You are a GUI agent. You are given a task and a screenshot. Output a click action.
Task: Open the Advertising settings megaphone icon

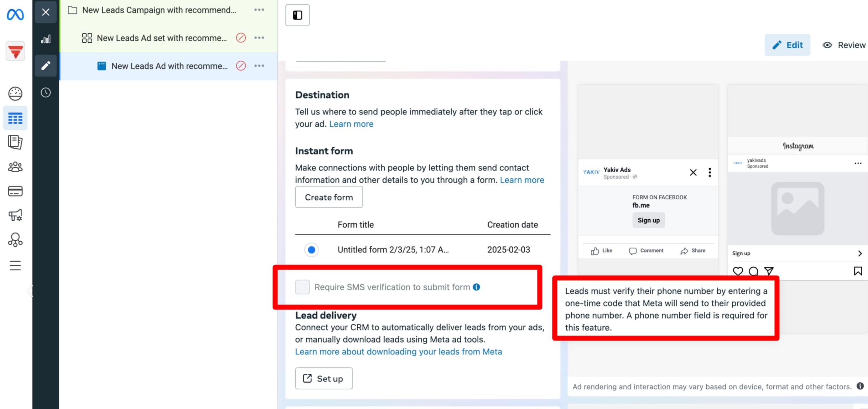(x=15, y=215)
